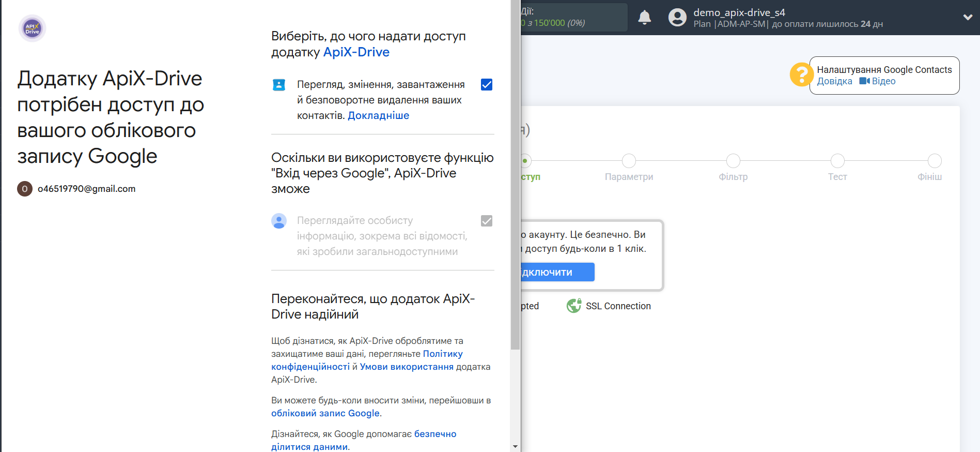This screenshot has height=452, width=980.
Task: Click the scrollbar down arrow
Action: point(515,446)
